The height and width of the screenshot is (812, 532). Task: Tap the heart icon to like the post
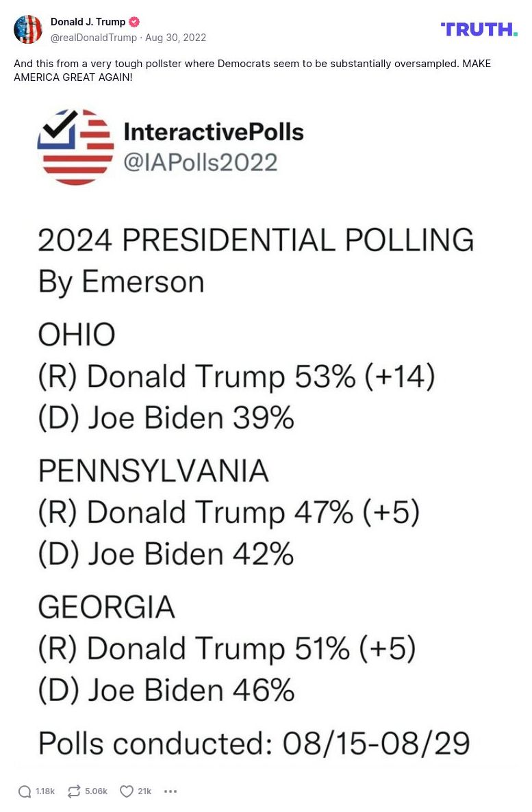(125, 791)
